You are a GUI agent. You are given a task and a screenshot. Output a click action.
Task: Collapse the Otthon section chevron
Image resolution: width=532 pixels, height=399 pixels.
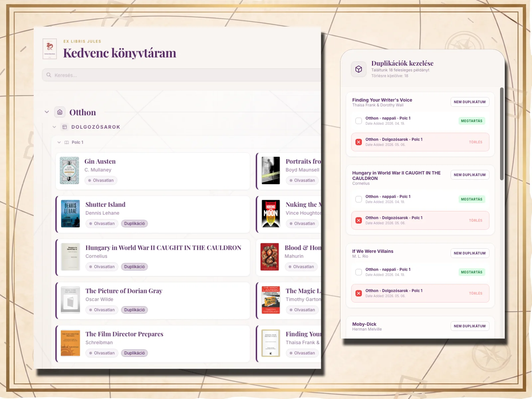[47, 112]
